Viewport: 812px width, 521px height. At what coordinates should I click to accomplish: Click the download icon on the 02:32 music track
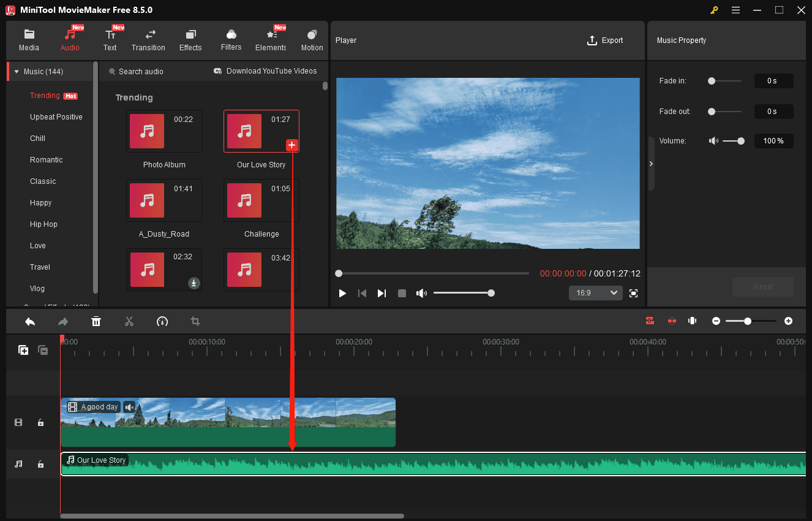coord(194,283)
